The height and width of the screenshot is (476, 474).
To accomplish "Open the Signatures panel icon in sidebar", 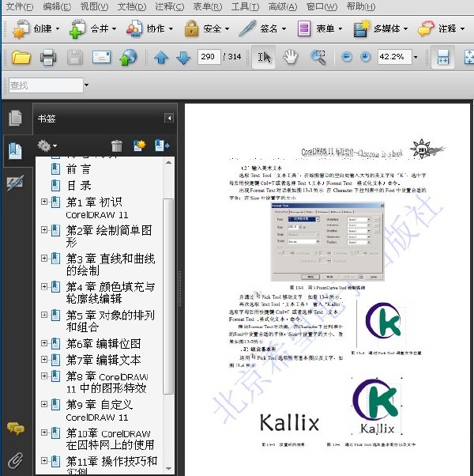I will [x=15, y=183].
